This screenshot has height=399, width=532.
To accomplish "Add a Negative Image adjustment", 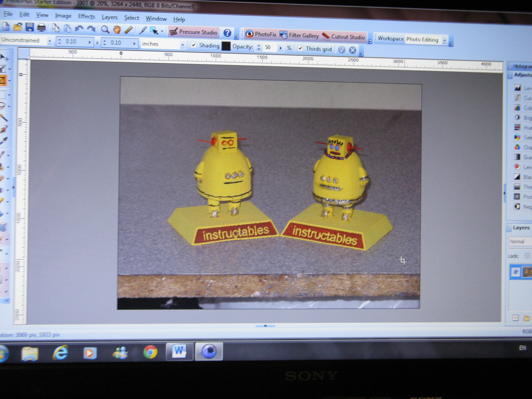I will [x=517, y=206].
